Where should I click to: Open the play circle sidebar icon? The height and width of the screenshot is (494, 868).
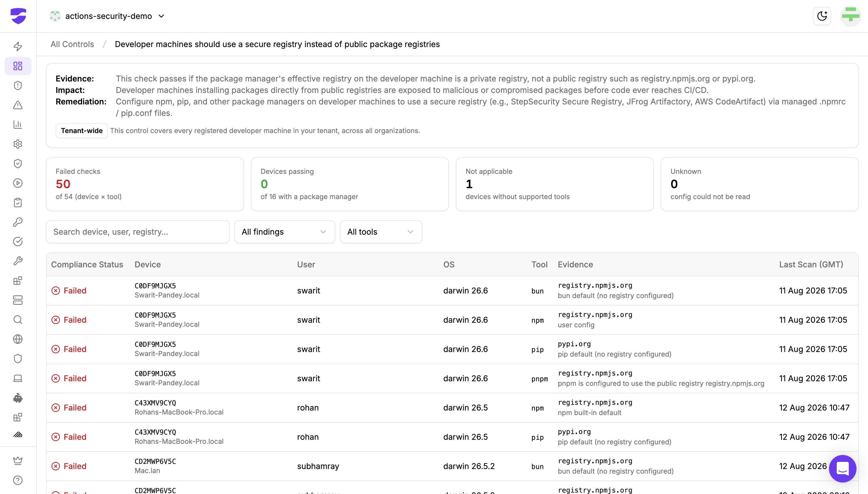(x=18, y=183)
